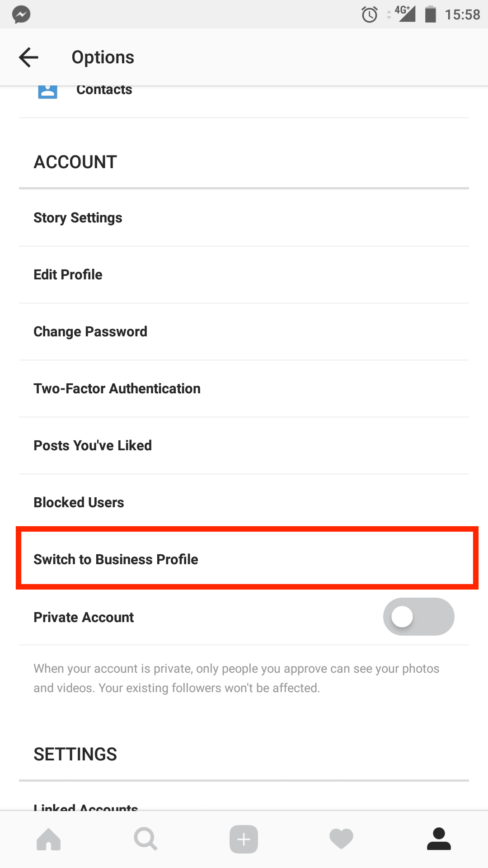This screenshot has height=868, width=488.
Task: Enable the Private Account switch
Action: (418, 617)
